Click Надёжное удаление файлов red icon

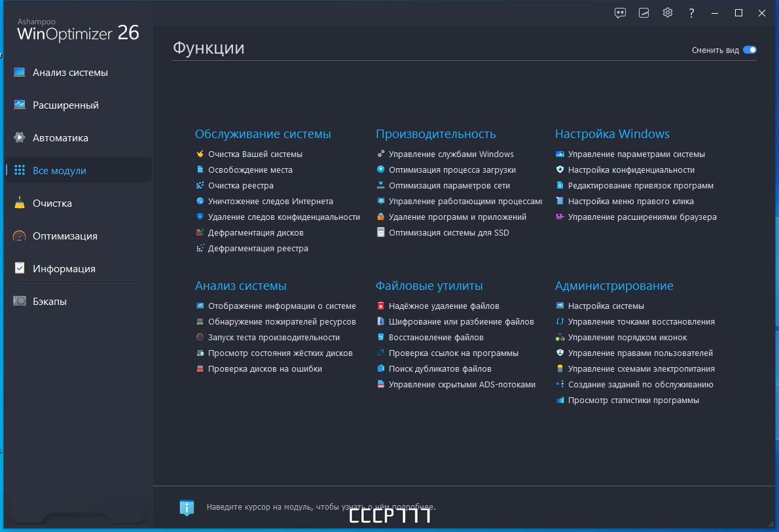(x=380, y=306)
